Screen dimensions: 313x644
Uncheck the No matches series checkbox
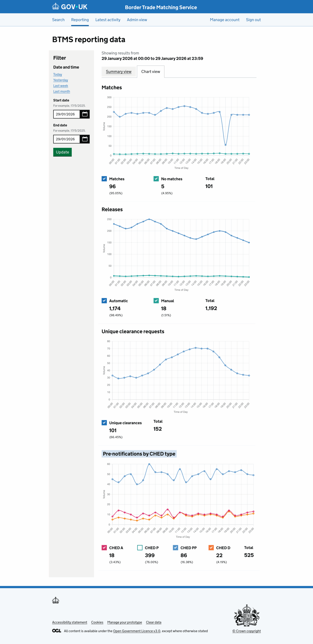click(x=156, y=179)
